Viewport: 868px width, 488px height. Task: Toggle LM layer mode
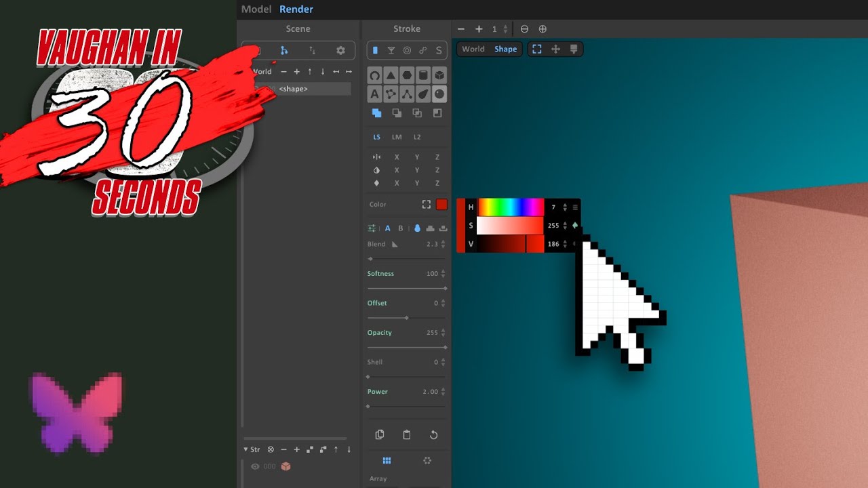coord(397,137)
